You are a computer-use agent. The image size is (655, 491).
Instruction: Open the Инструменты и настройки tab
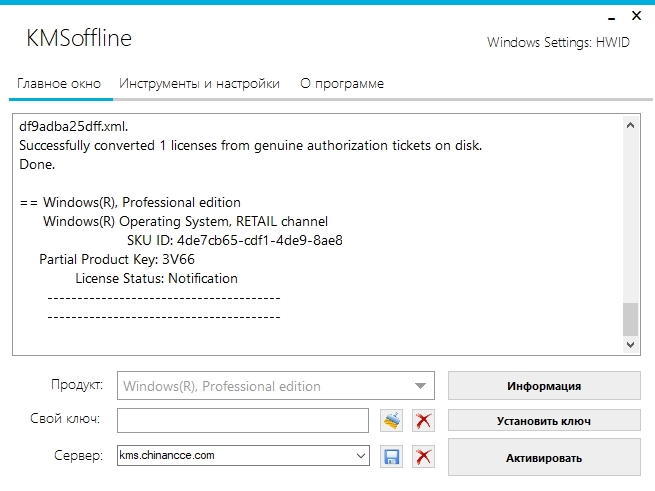coord(199,84)
